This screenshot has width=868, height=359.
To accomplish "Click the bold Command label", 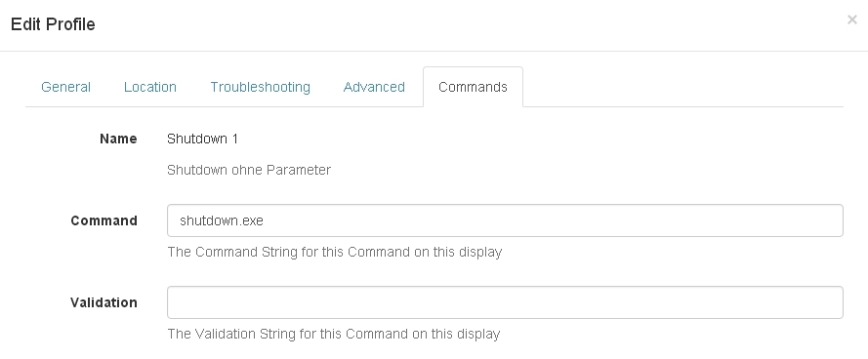I will coord(104,220).
